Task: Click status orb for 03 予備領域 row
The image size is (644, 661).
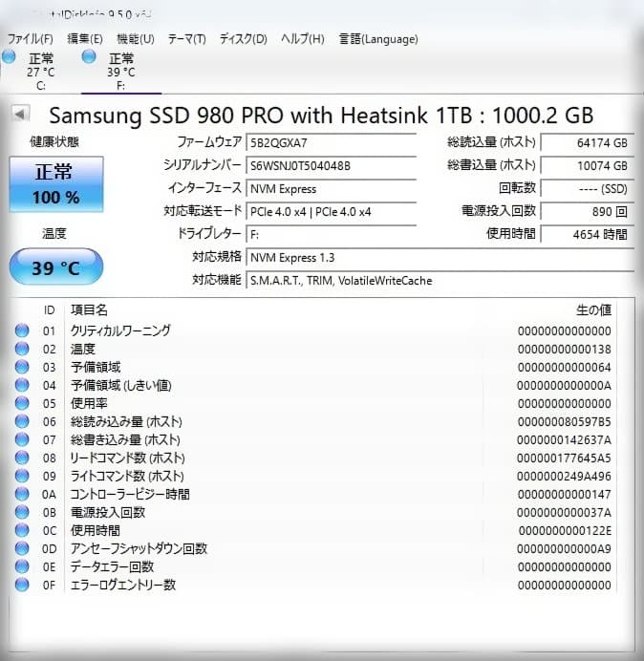Action: point(22,367)
